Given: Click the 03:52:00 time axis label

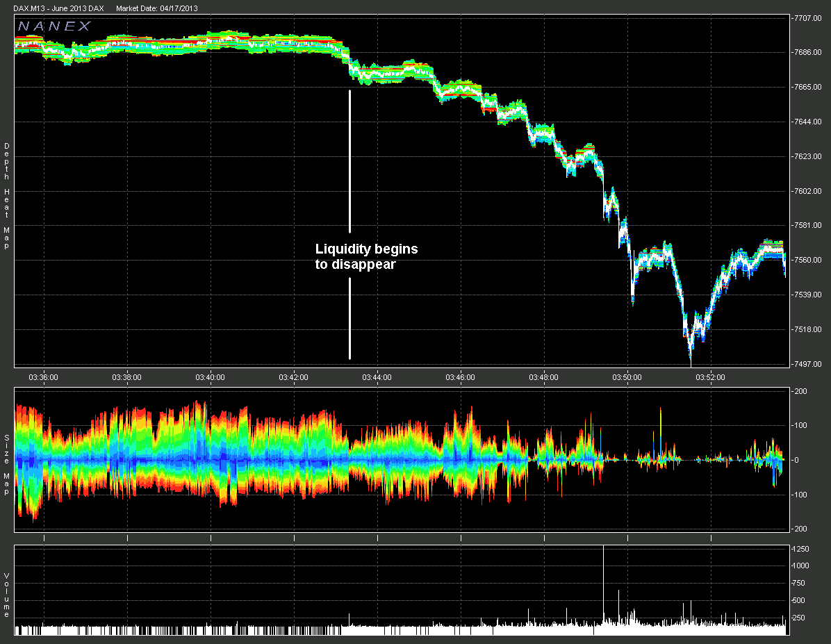Looking at the screenshot, I should pyautogui.click(x=710, y=377).
